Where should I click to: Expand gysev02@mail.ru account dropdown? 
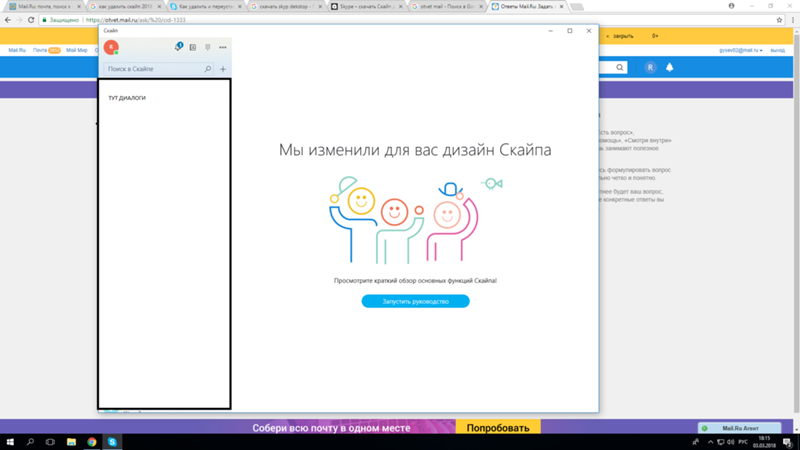coord(741,51)
